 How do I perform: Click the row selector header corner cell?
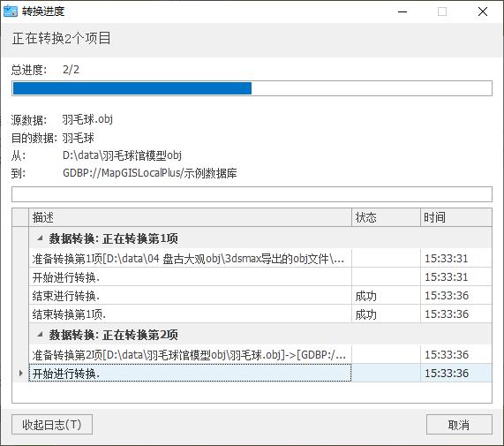(20, 217)
